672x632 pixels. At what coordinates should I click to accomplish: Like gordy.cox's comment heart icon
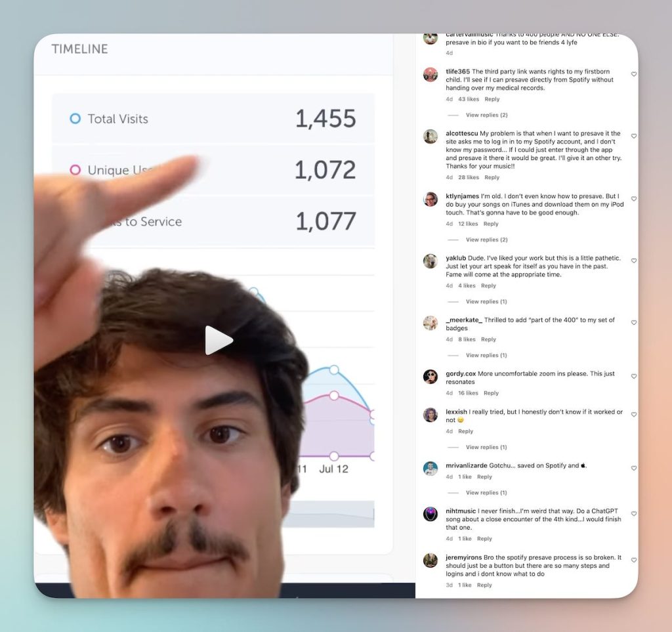click(634, 377)
